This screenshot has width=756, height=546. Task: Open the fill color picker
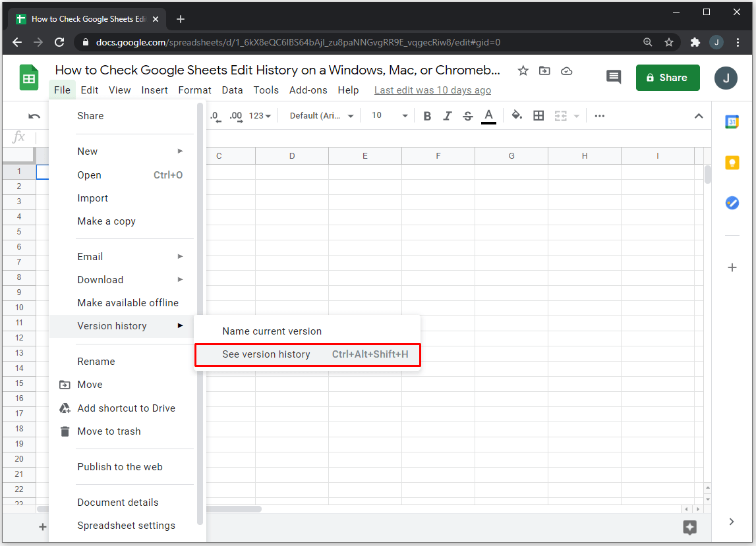point(517,116)
